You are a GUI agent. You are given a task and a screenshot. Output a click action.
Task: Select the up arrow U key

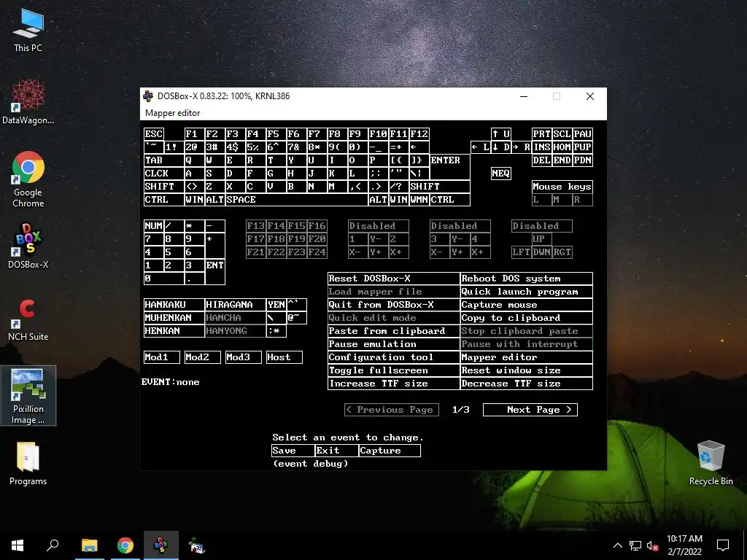pos(500,134)
